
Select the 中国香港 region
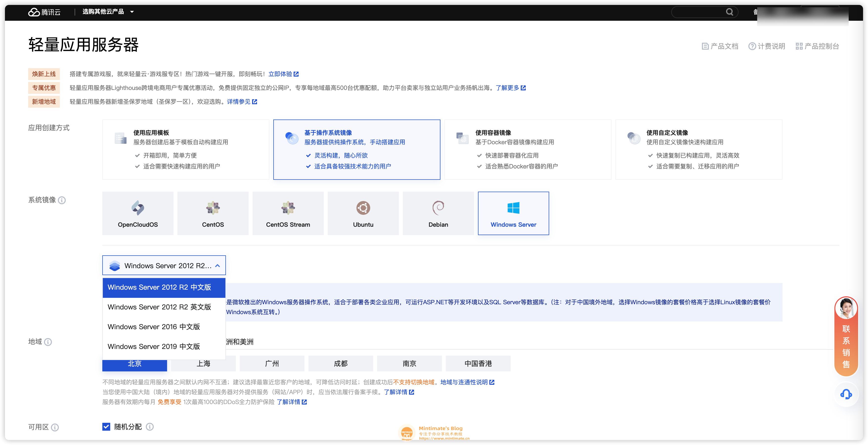click(478, 364)
